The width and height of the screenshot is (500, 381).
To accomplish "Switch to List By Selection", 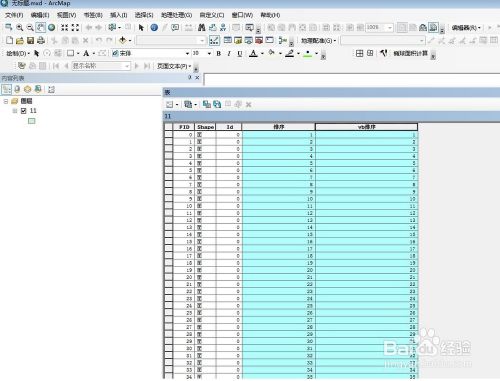I will tap(38, 89).
